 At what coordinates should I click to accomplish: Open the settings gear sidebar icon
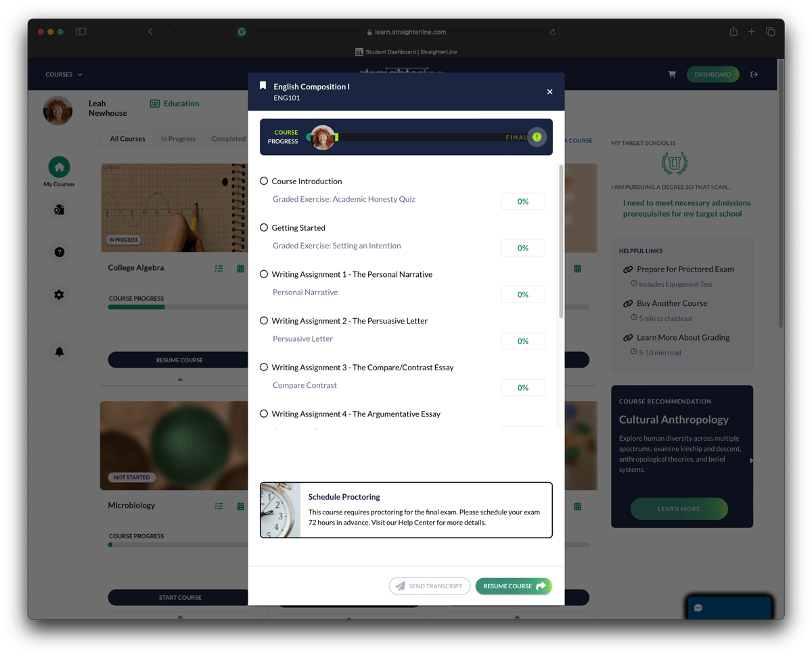[59, 295]
